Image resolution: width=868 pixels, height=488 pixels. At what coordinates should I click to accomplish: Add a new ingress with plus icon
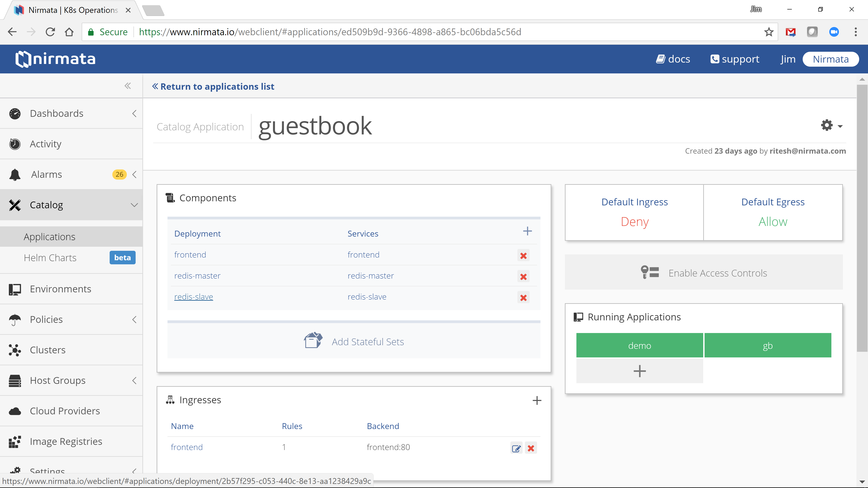537,400
